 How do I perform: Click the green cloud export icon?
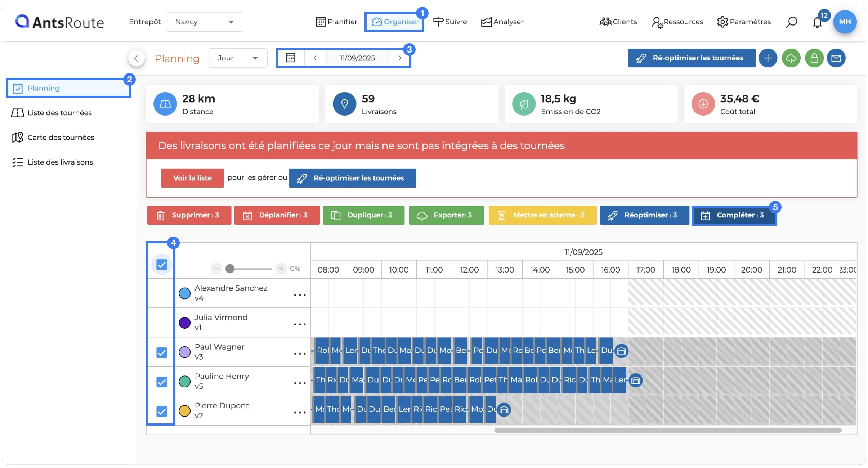pyautogui.click(x=791, y=58)
